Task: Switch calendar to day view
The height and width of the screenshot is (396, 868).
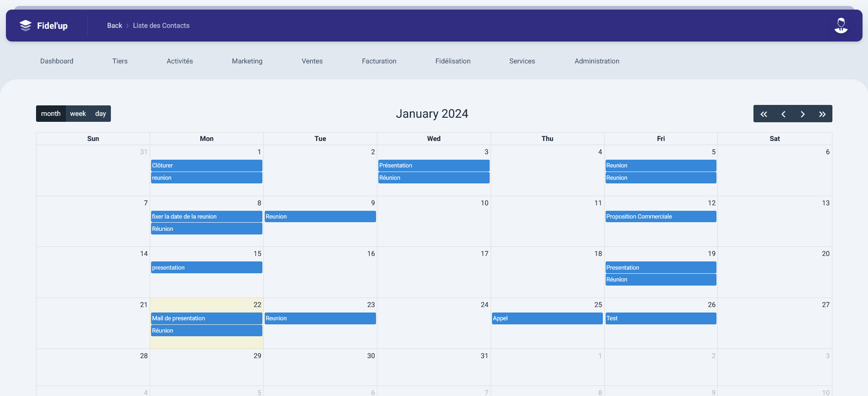Action: (100, 114)
